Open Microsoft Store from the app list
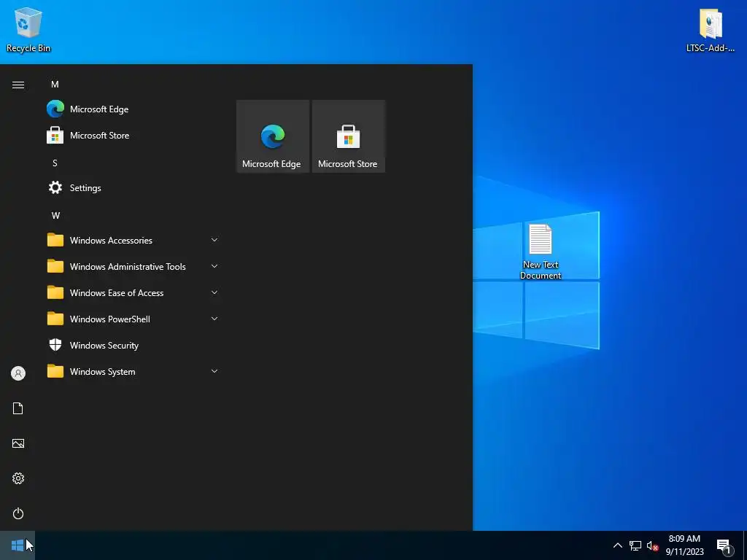 (x=133, y=135)
